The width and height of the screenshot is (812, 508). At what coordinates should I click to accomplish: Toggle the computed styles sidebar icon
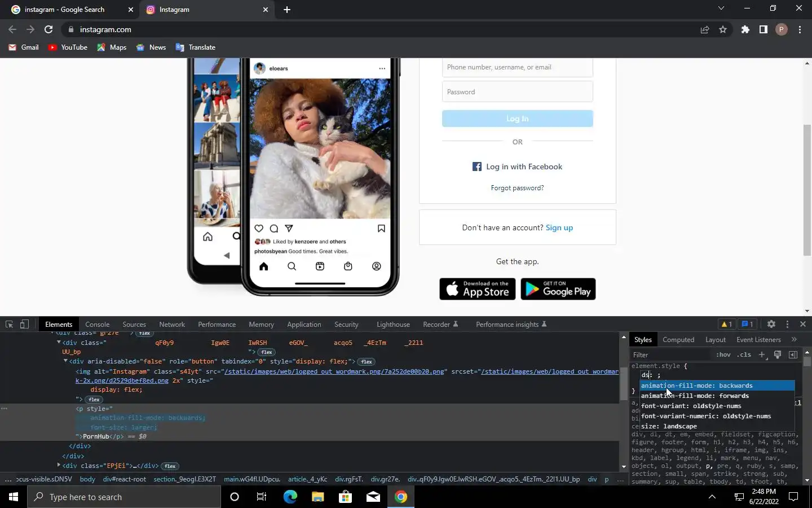793,354
